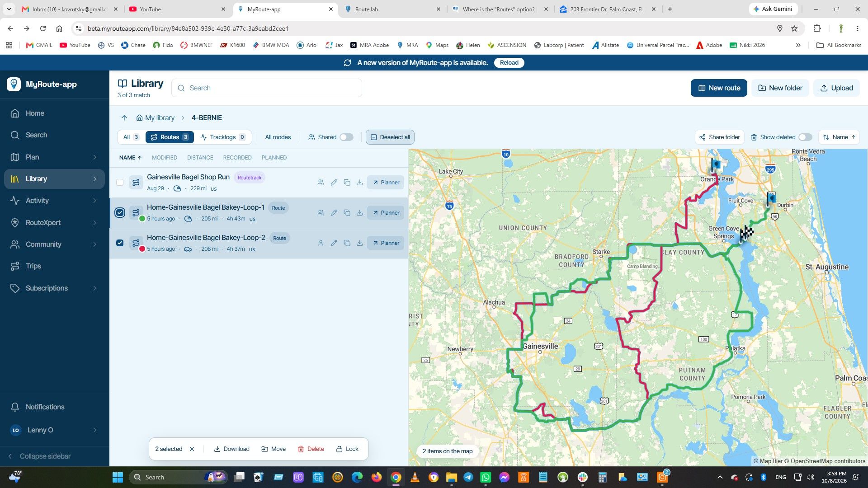The image size is (868, 488).
Task: Expand Community sidebar submenu
Action: [x=95, y=244]
